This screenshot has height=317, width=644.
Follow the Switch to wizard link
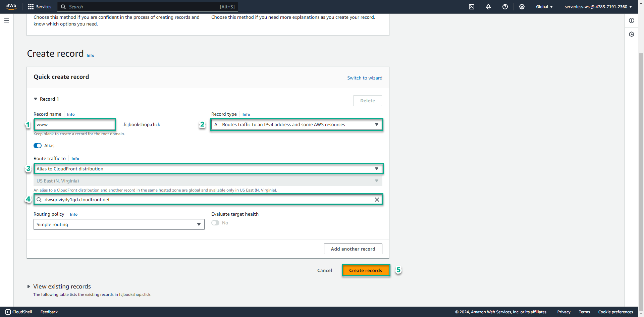365,78
